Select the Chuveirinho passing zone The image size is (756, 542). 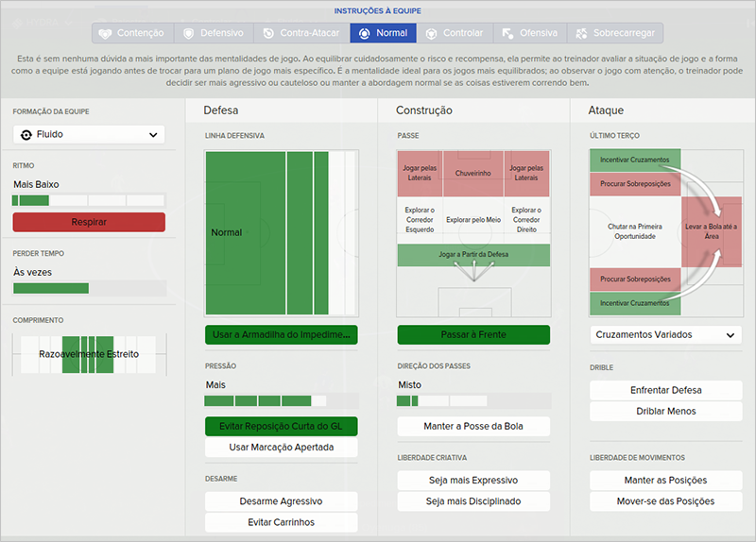(472, 173)
